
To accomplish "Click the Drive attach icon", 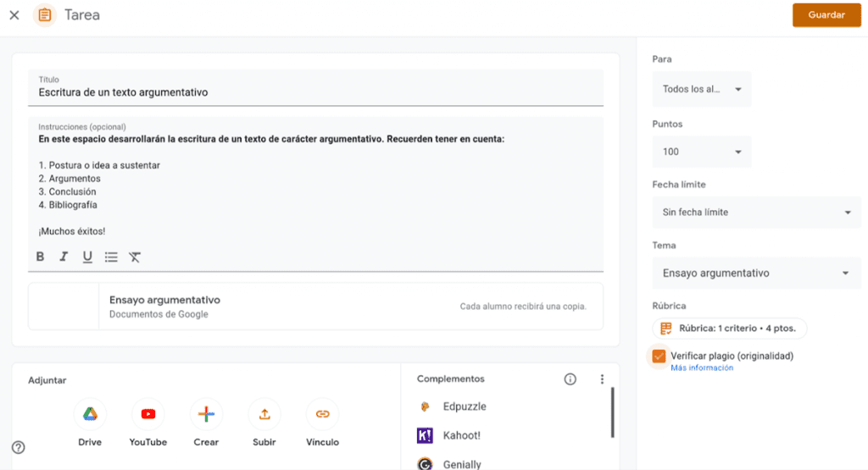I will pyautogui.click(x=90, y=414).
